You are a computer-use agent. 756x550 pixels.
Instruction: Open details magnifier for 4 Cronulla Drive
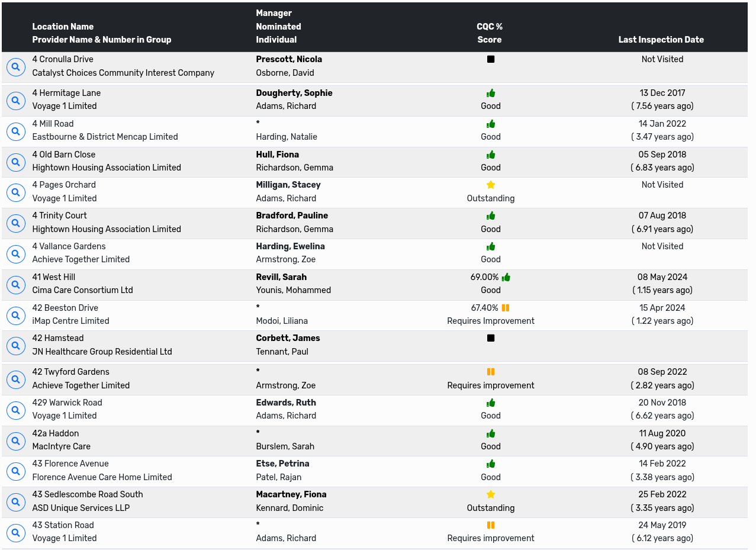point(16,67)
